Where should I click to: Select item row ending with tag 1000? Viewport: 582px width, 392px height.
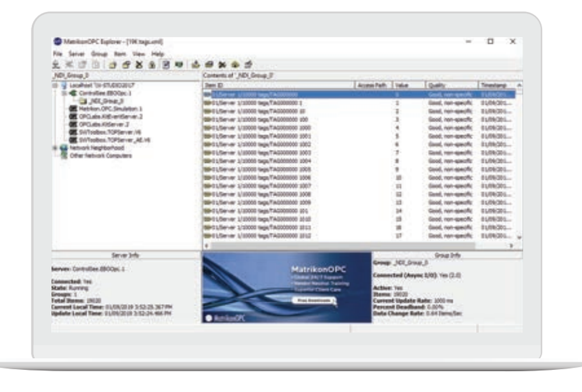coord(359,128)
